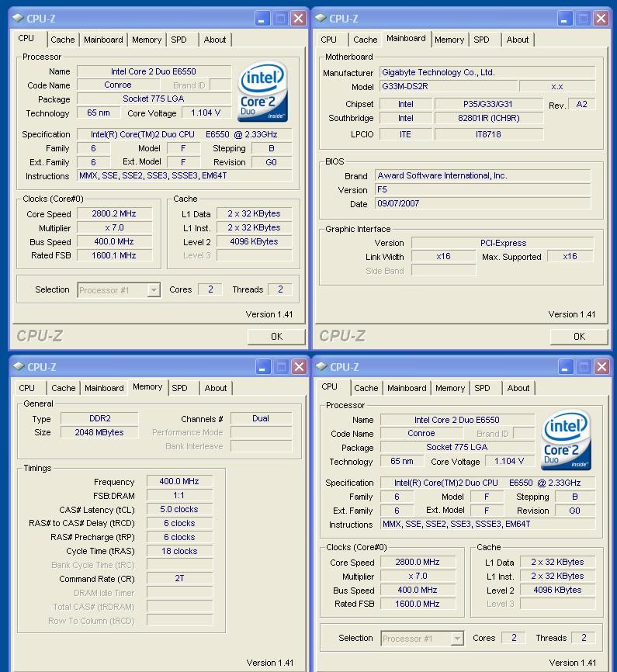Switch to CPU tab in top-right Mainboard window

click(x=329, y=40)
